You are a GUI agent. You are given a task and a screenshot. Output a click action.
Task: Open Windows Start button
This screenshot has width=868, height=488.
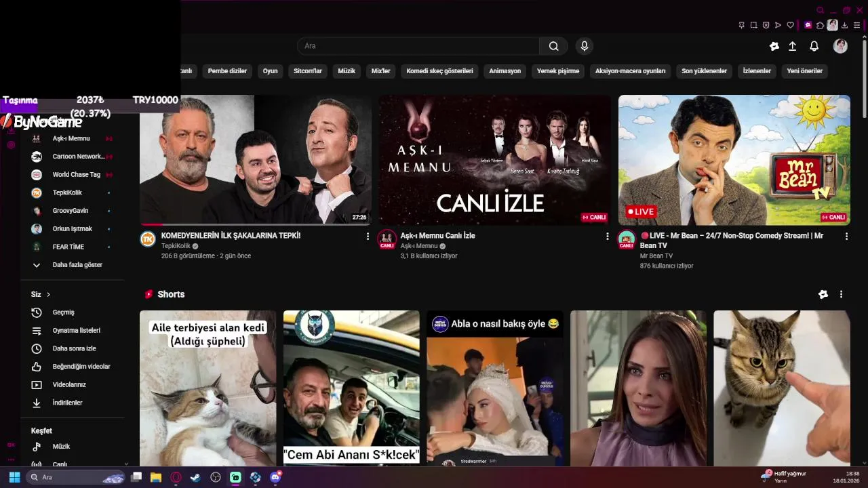coord(14,477)
